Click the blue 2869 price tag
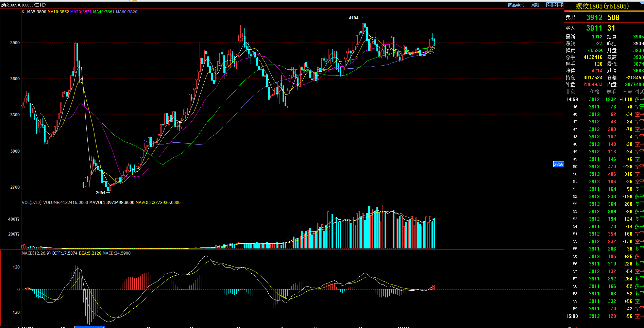Screen dimensions: 644x328 [x=558, y=165]
